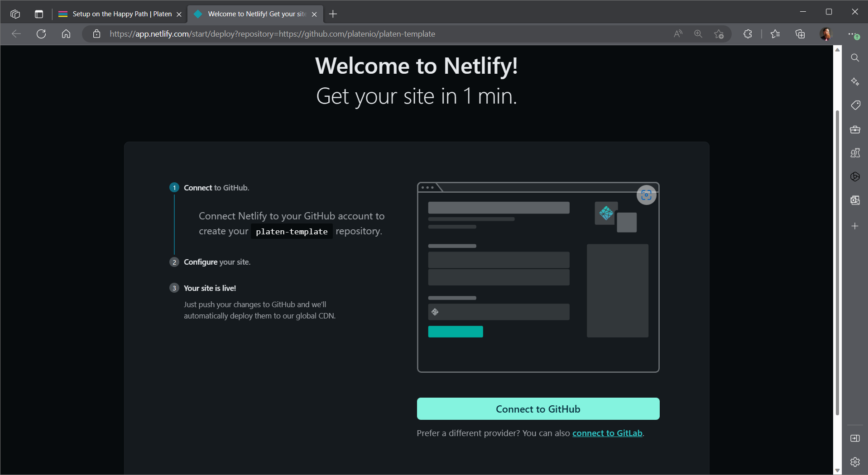Open a new browser tab
This screenshot has height=475, width=868.
pos(333,14)
